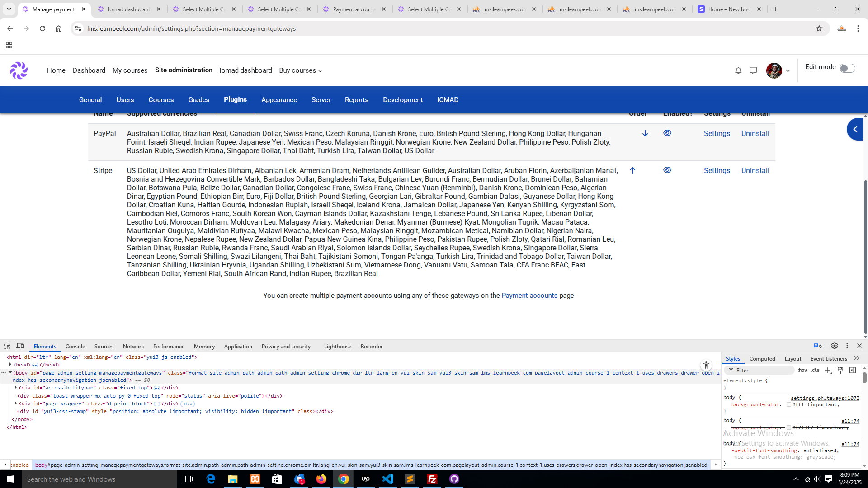The image size is (868, 488).
Task: Open DevTools settings gear
Action: 835,346
